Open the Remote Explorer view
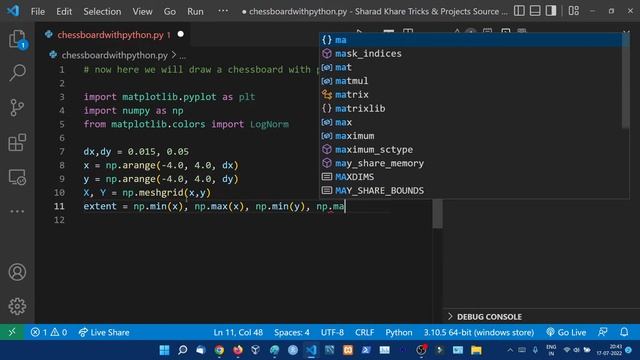This screenshot has width=640, height=360. (x=17, y=178)
